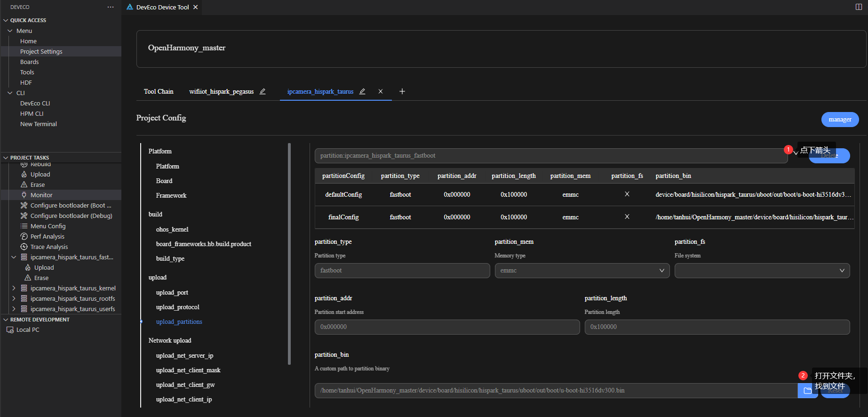Click the Local PC computer icon
Screen dimensions: 868x417
point(10,330)
